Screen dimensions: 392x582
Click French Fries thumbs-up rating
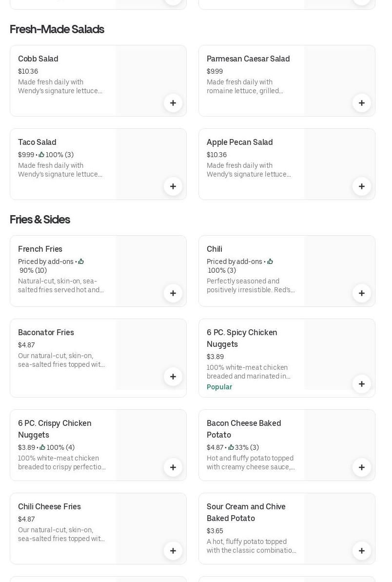click(81, 261)
